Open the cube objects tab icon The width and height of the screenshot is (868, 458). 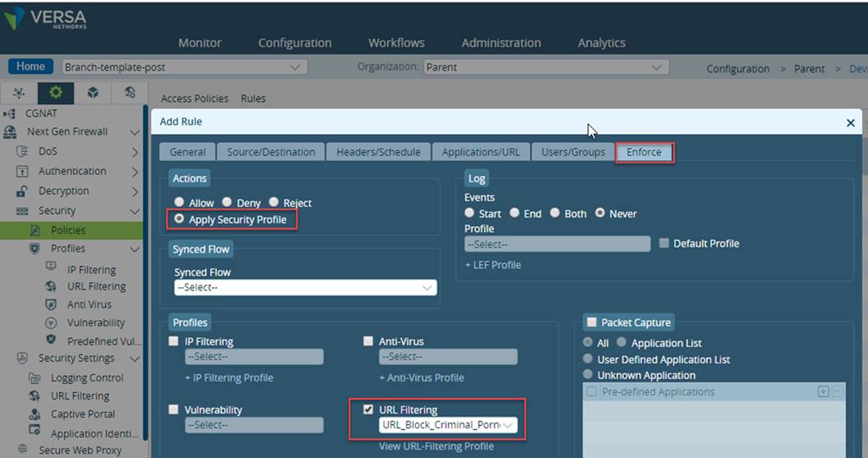tap(92, 93)
